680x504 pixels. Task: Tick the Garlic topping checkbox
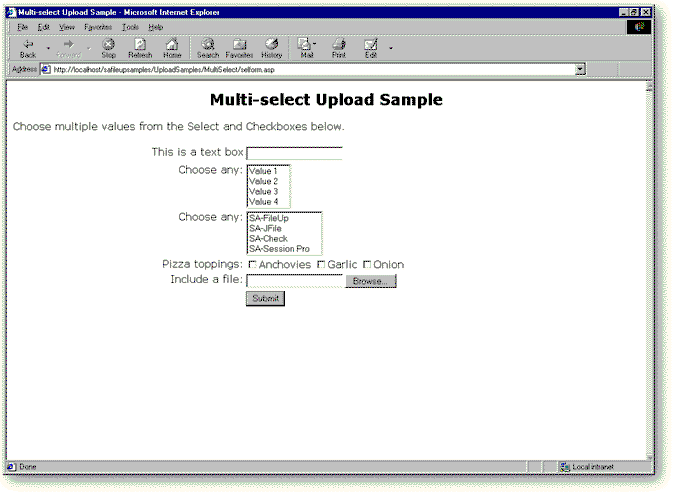point(321,265)
